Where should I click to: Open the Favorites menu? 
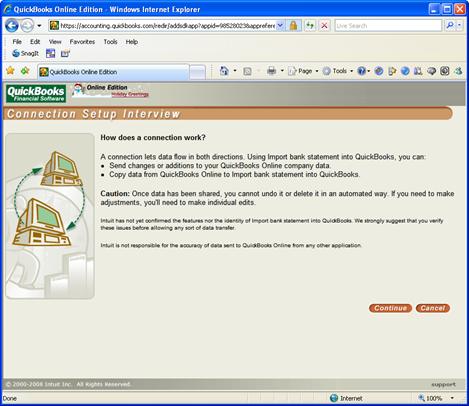[x=82, y=42]
